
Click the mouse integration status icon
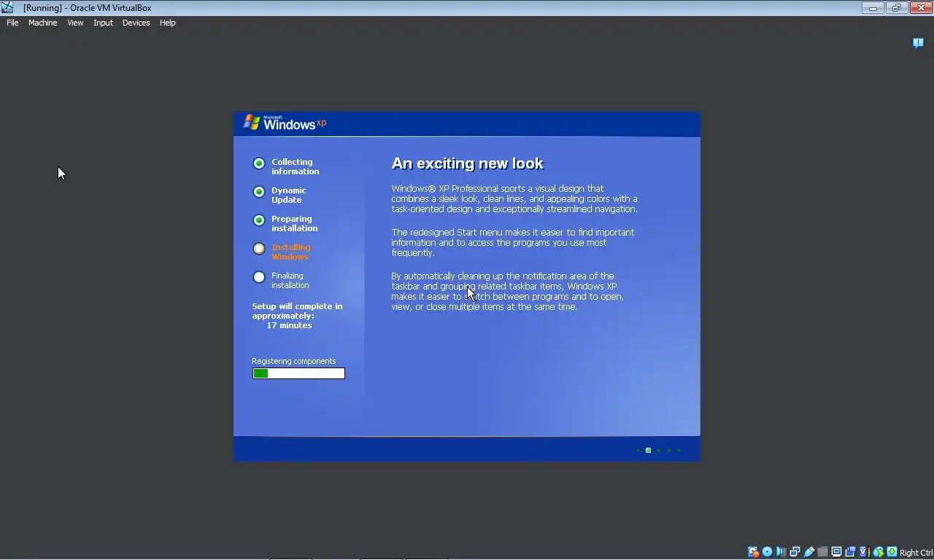(879, 552)
